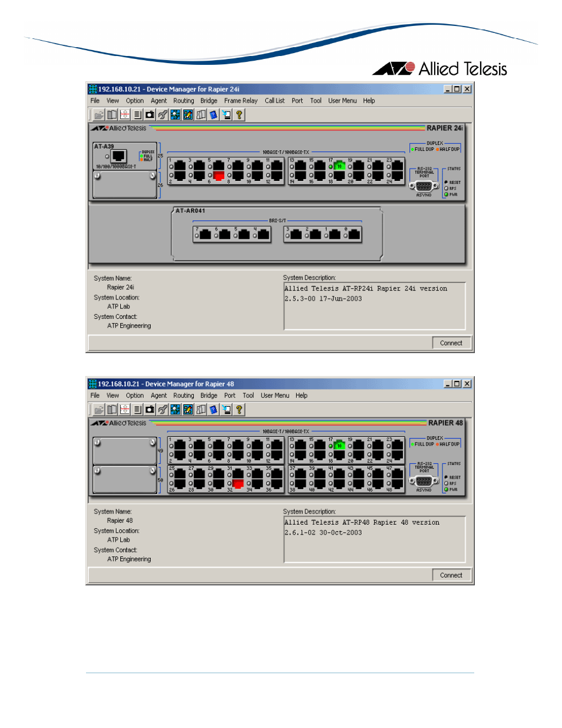Open the Bridge menu in Rapier 48 window
The image size is (562, 728).
tap(209, 396)
